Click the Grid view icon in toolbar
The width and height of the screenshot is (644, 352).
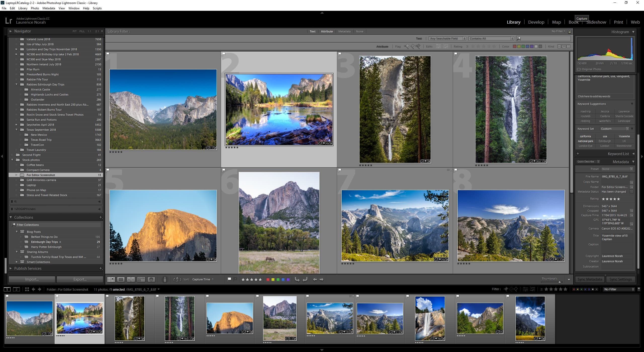pos(111,279)
